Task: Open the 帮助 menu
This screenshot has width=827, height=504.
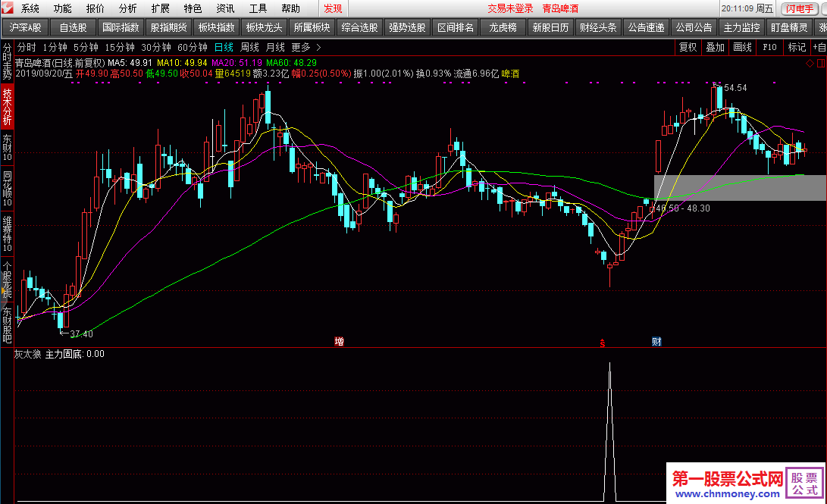Action: (290, 8)
